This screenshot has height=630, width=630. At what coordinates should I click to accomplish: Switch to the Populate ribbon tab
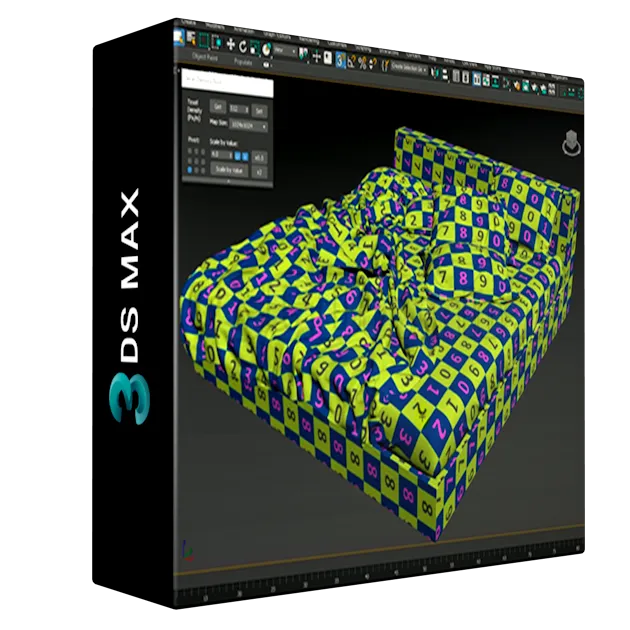(x=243, y=62)
